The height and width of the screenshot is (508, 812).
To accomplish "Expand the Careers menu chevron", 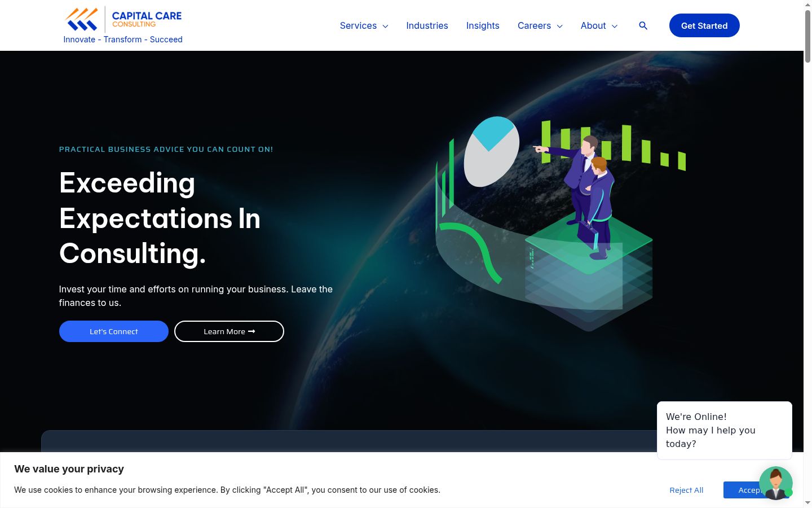I will click(560, 26).
